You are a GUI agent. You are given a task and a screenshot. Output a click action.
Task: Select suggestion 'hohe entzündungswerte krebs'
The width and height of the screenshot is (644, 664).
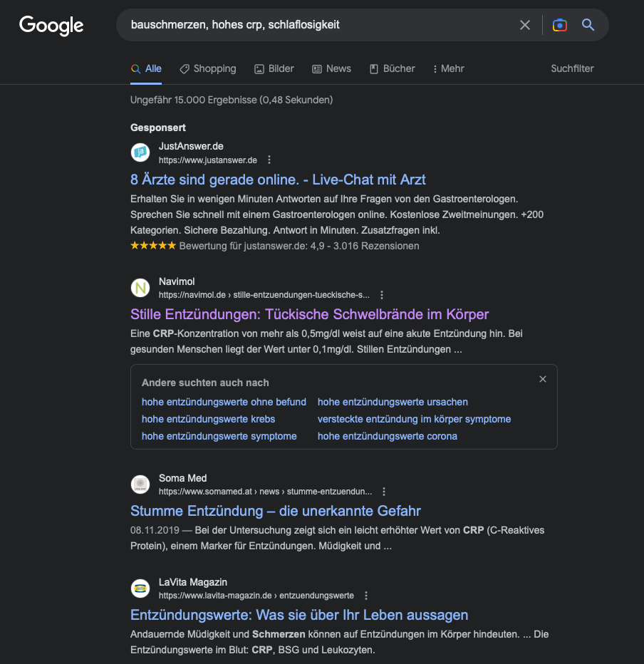coord(208,419)
